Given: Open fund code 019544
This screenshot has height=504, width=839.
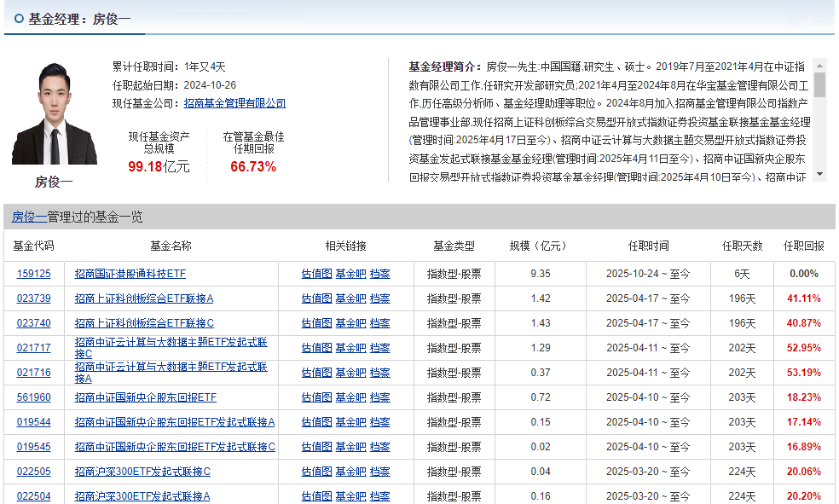Looking at the screenshot, I should coord(34,422).
